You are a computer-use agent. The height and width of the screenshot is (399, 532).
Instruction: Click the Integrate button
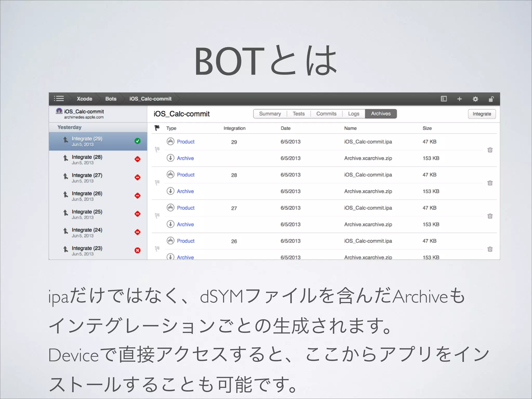[482, 114]
